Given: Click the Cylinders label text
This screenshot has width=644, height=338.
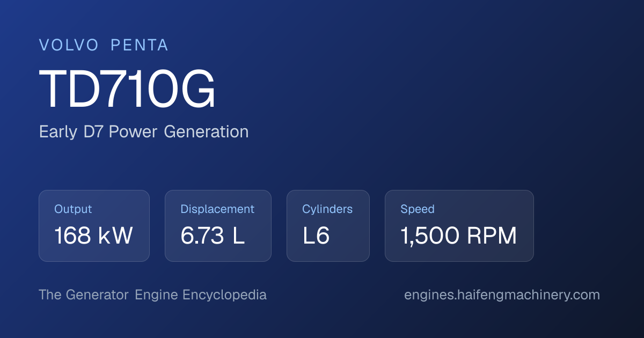Looking at the screenshot, I should click(x=327, y=209).
